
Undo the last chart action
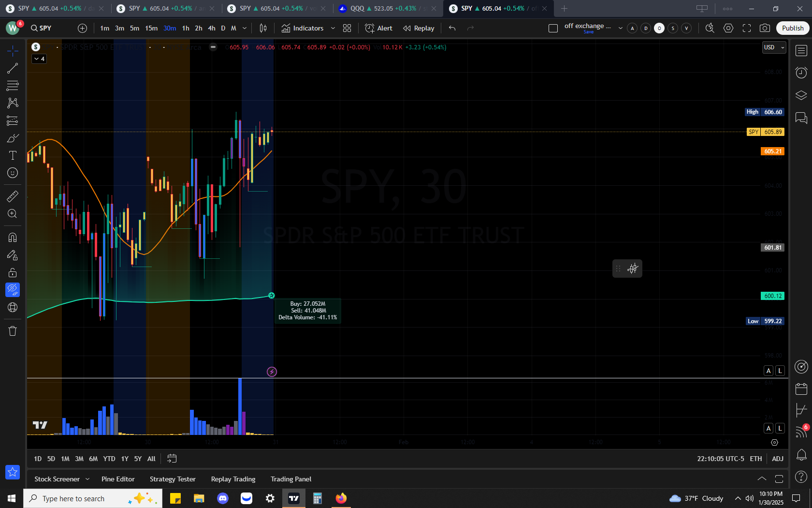[x=452, y=28]
